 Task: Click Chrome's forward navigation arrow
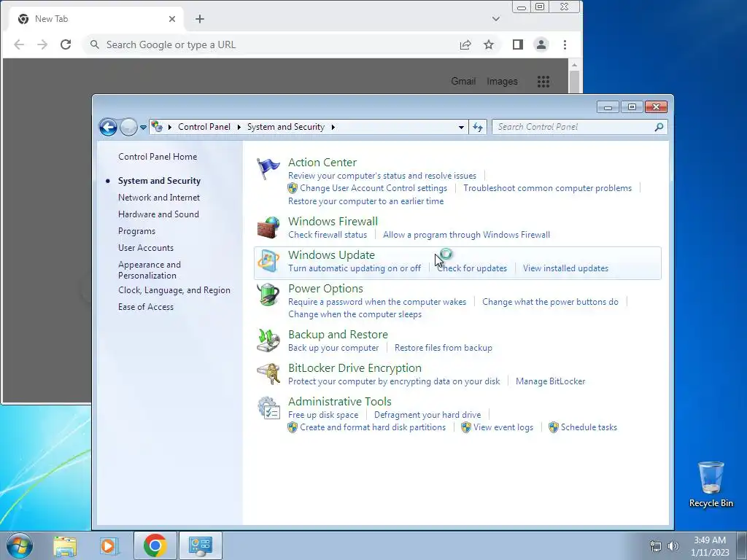pyautogui.click(x=42, y=44)
